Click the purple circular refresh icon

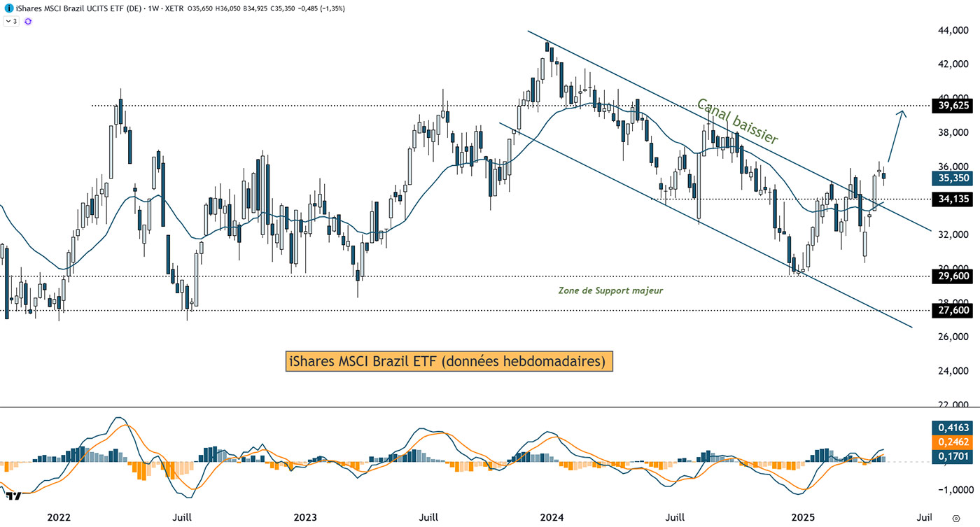point(28,22)
